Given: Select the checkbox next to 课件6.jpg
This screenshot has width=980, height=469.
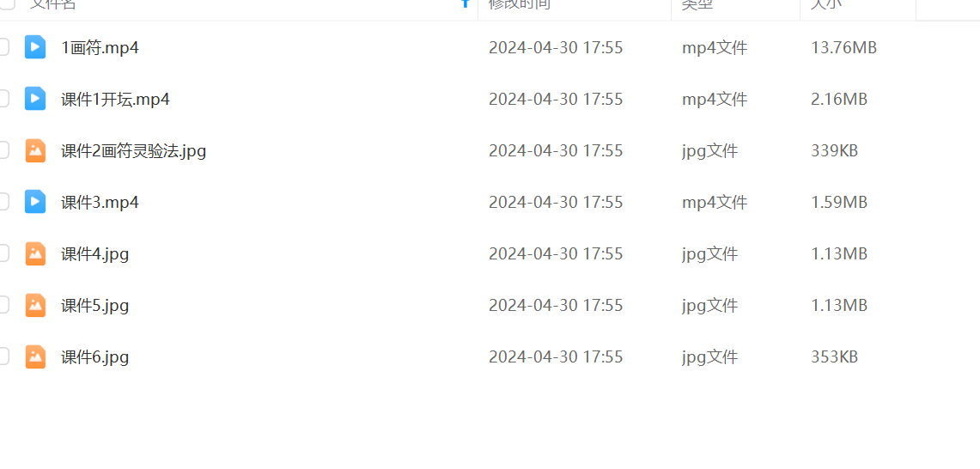Looking at the screenshot, I should tap(3, 357).
